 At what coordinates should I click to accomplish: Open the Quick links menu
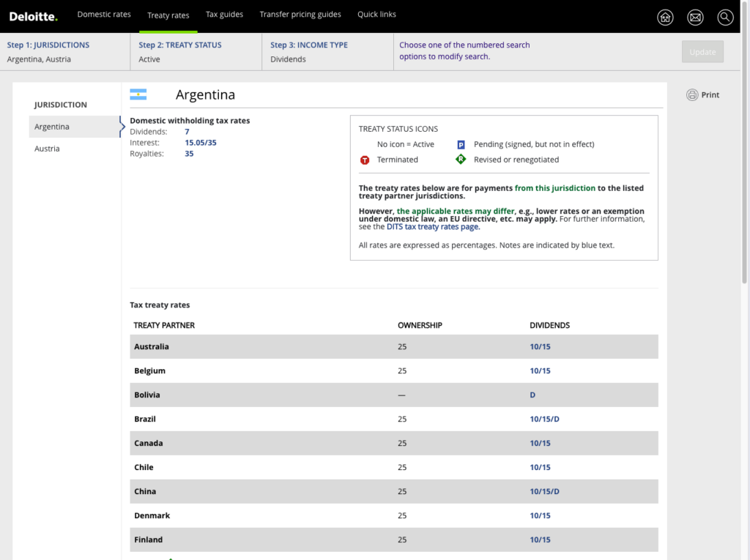pos(377,15)
